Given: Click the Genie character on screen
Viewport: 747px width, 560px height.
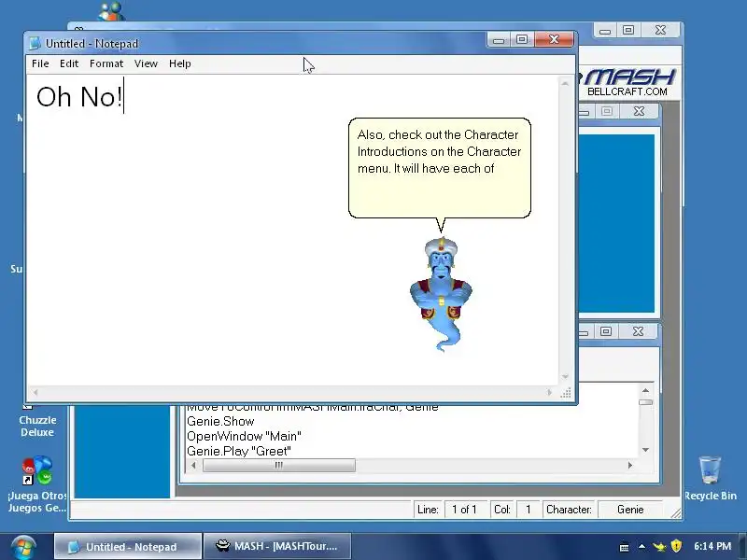Looking at the screenshot, I should 441,295.
